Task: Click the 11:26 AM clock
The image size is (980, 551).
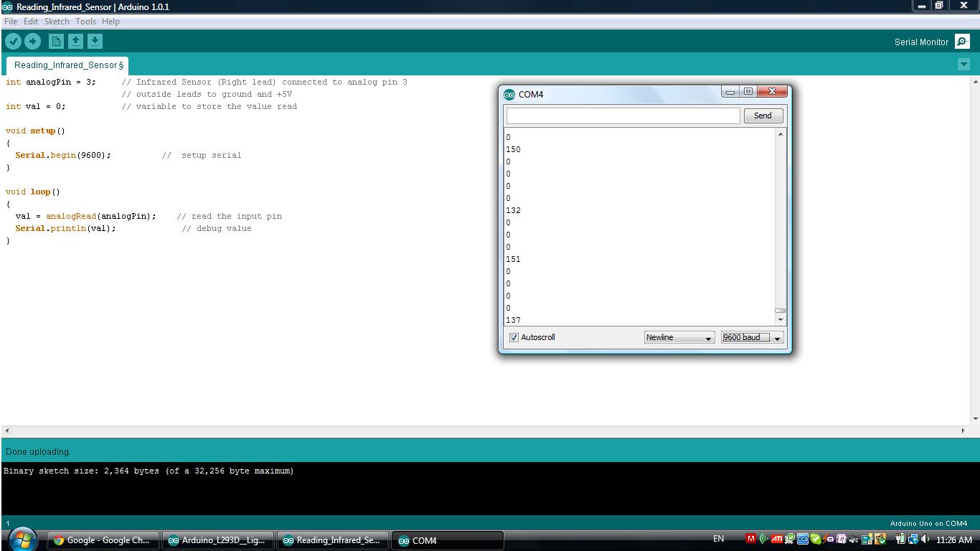Action: click(953, 540)
